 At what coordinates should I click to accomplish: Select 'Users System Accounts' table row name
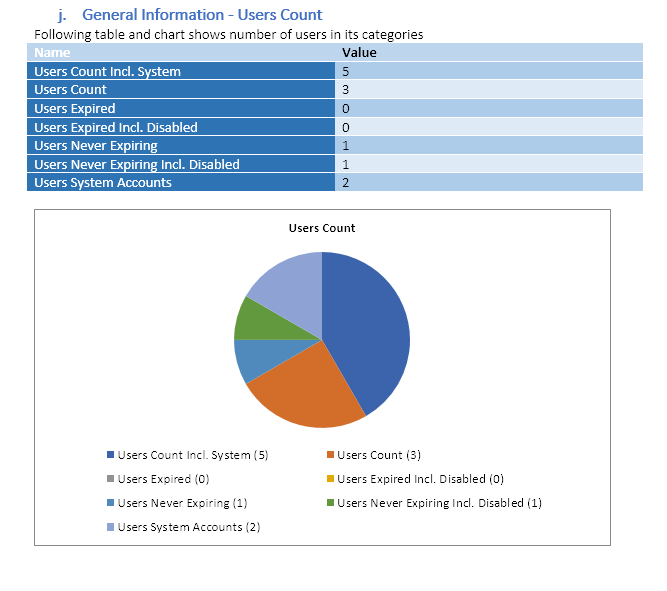(x=103, y=182)
